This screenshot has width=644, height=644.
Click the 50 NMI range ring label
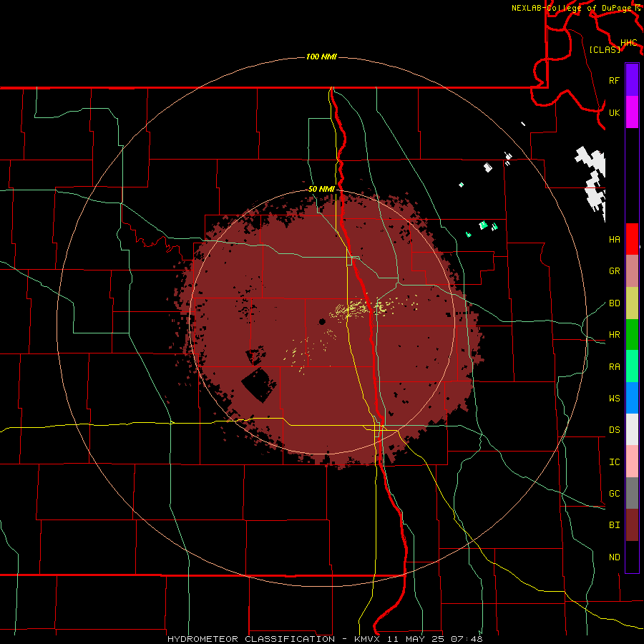[x=321, y=189]
